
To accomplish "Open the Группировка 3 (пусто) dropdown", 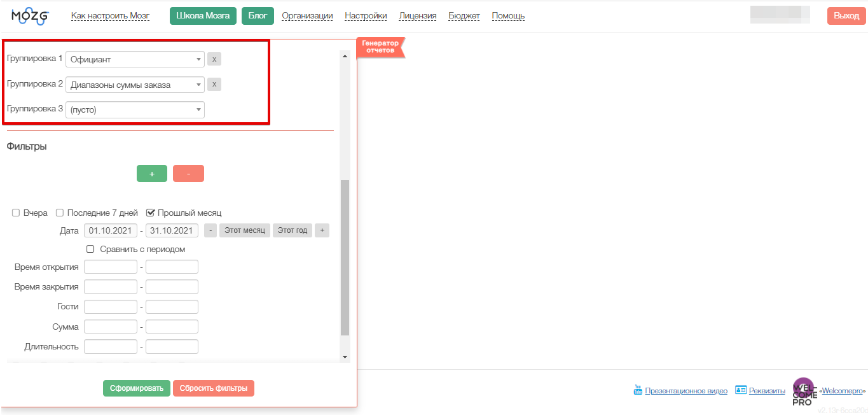I will point(135,109).
